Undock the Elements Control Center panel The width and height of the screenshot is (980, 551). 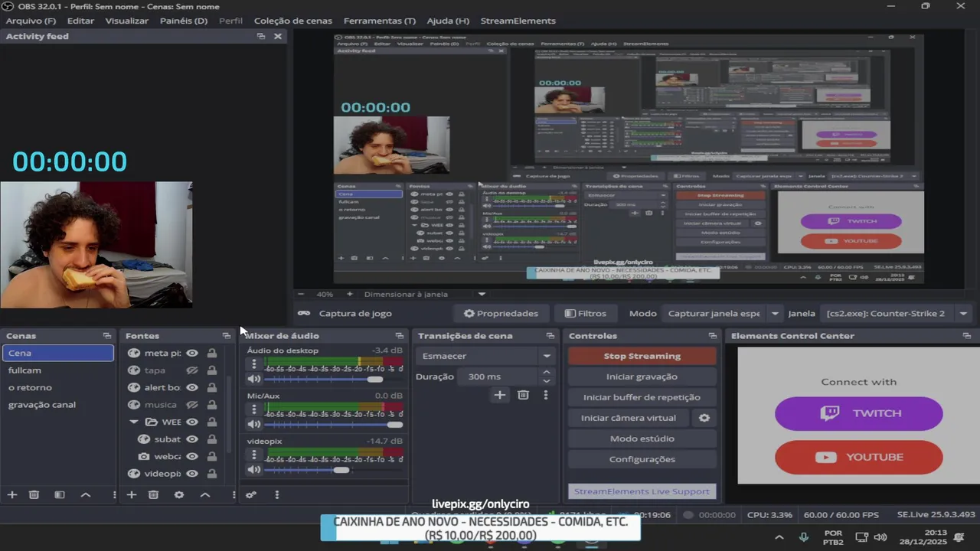967,336
